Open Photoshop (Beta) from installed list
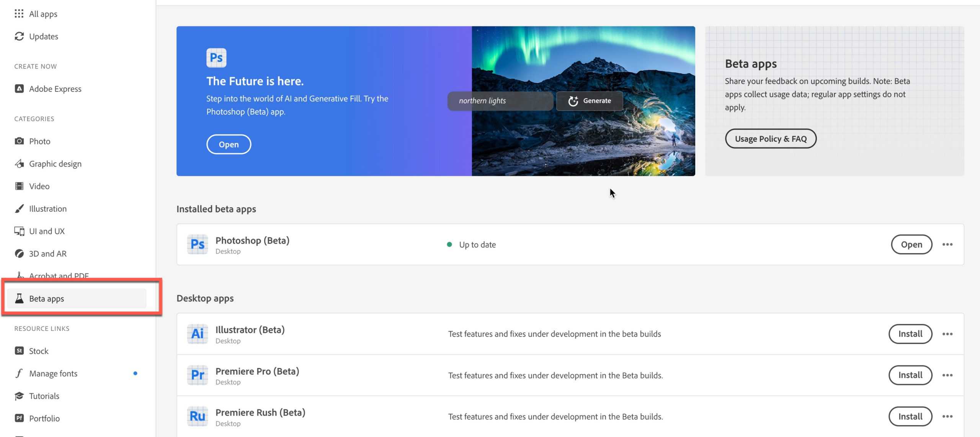Image resolution: width=980 pixels, height=437 pixels. click(x=911, y=244)
